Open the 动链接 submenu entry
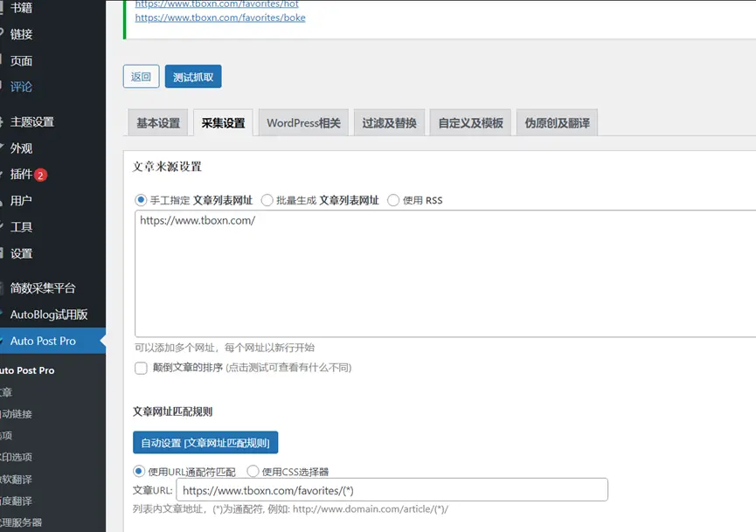The height and width of the screenshot is (532, 756). tap(16, 414)
